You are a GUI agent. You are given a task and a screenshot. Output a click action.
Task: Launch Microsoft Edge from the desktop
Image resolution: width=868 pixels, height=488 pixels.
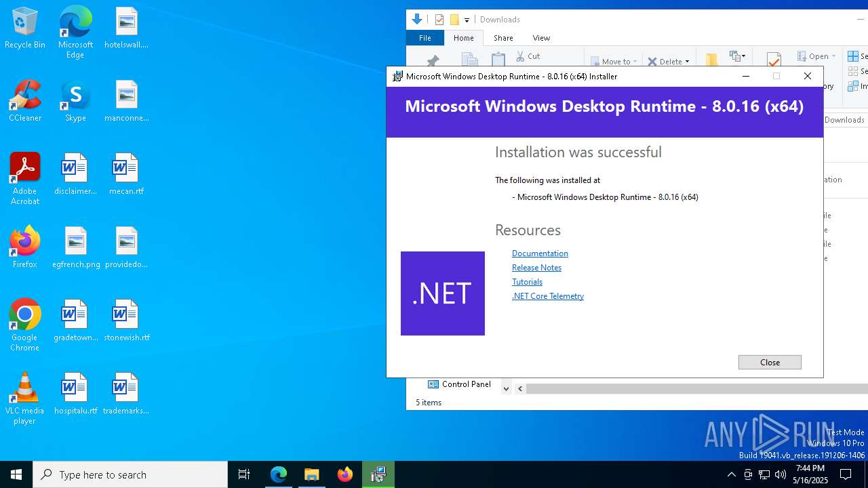(75, 32)
